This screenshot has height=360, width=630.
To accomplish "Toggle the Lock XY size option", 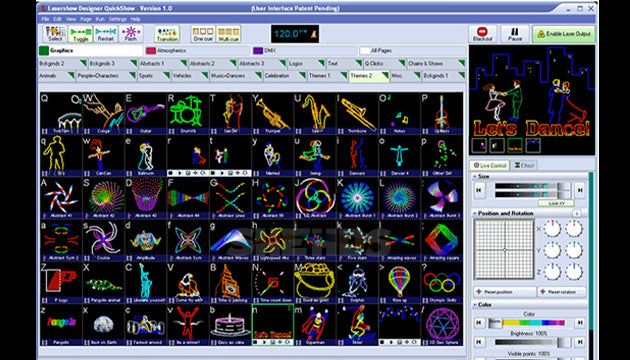I will coord(556,203).
